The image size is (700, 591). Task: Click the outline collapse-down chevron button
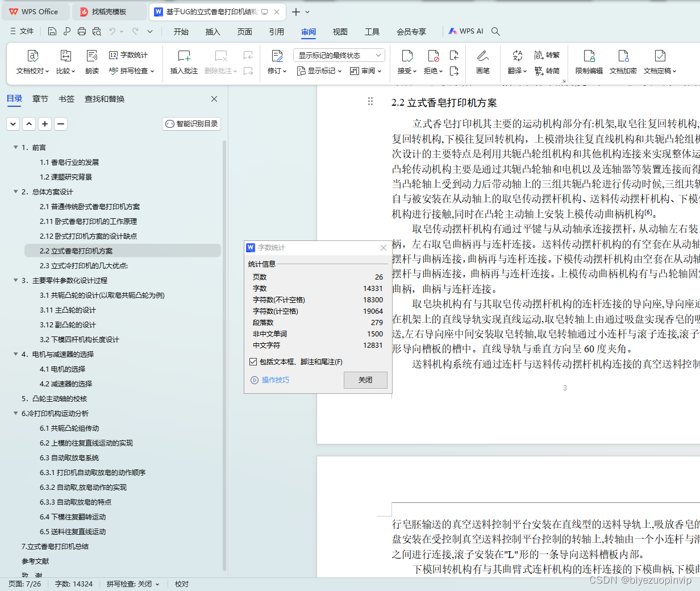click(13, 123)
